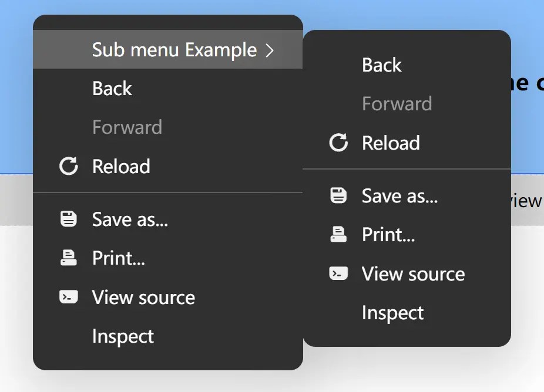Screen dimensions: 544x392
Task: Open View source from the main menu
Action: tap(143, 298)
